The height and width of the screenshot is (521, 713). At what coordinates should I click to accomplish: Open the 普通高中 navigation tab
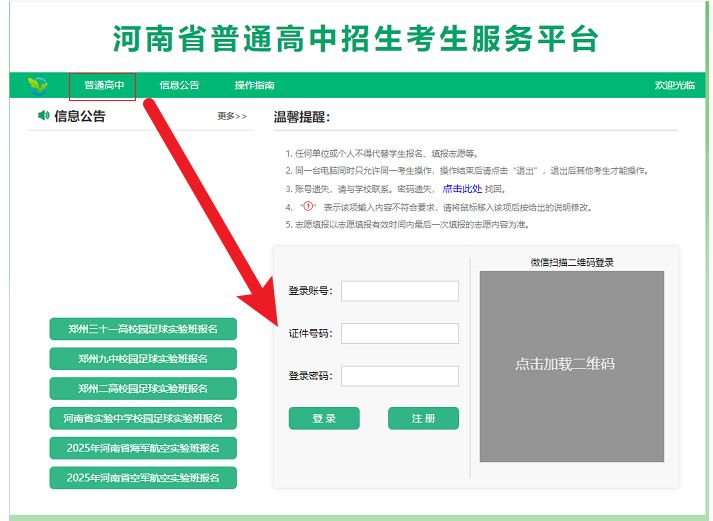pyautogui.click(x=103, y=86)
